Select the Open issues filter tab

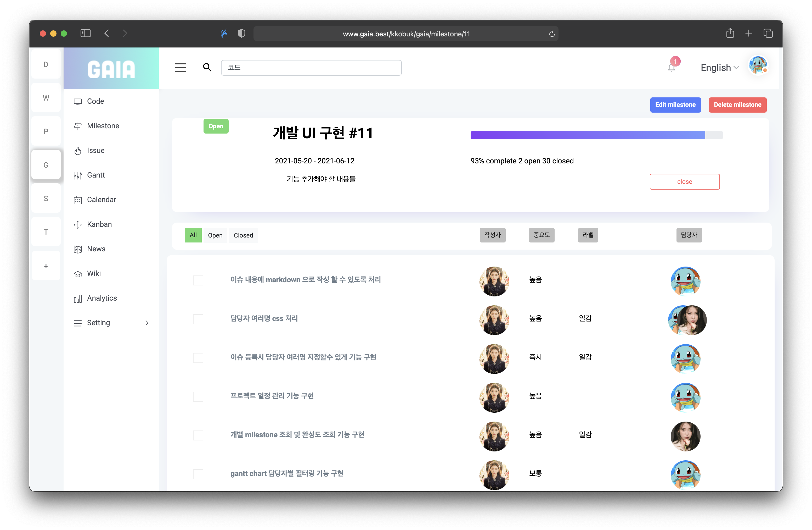(215, 235)
